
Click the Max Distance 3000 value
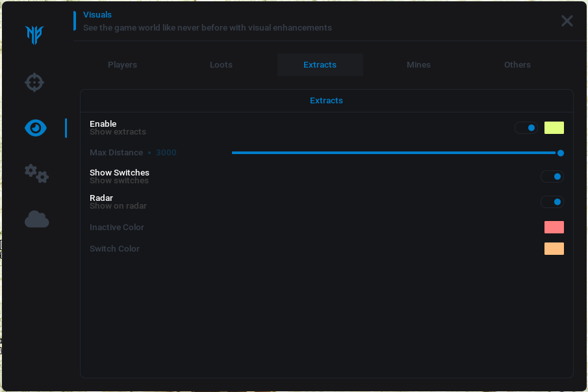point(166,153)
